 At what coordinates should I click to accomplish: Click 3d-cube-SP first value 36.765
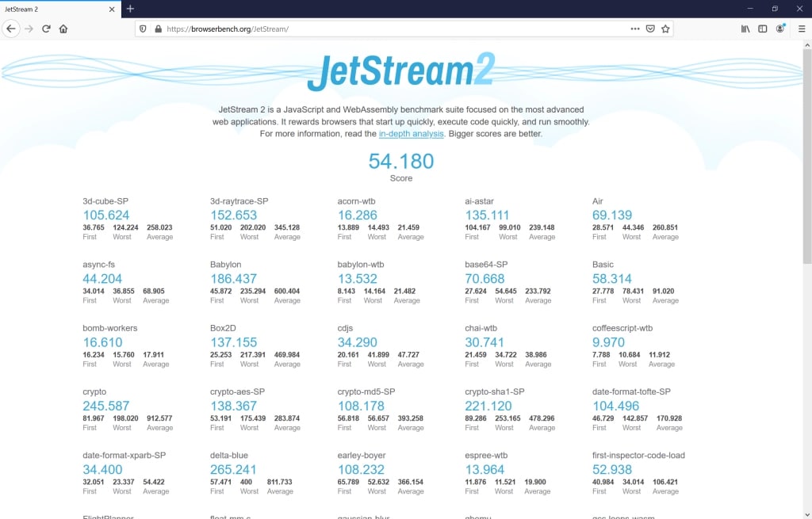[x=94, y=227]
